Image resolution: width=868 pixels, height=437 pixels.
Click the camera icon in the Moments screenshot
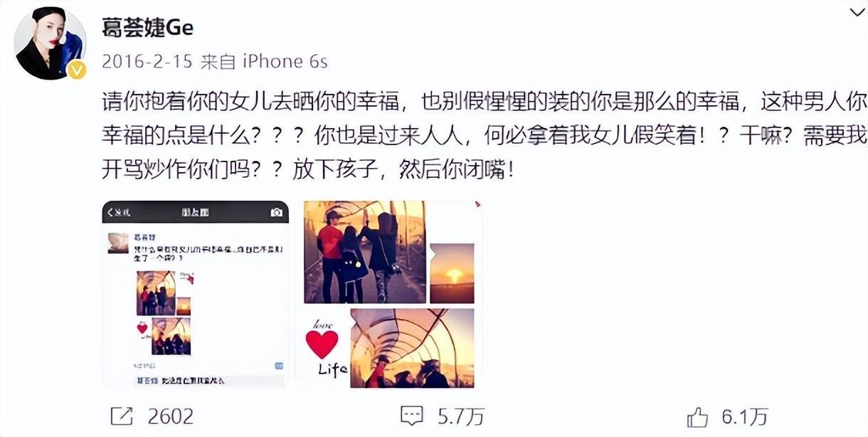tap(276, 212)
